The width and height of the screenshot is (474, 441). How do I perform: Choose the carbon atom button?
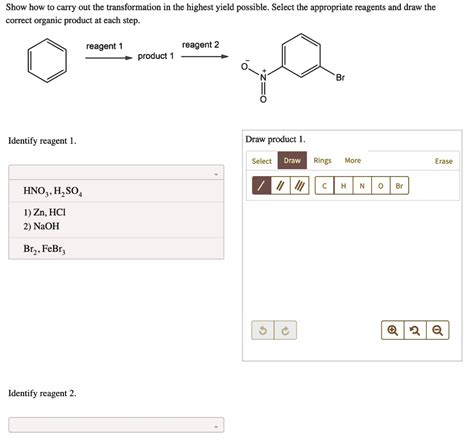click(324, 186)
